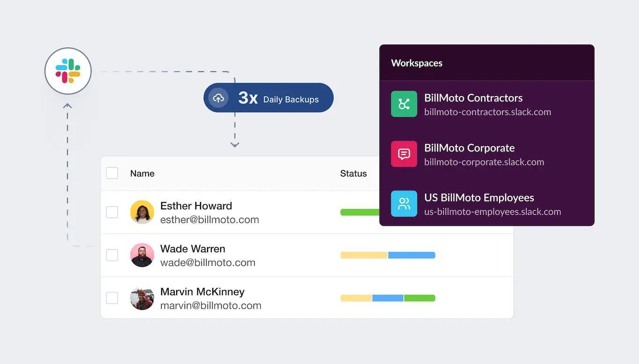Viewport: 639px width, 364px height.
Task: Tick Marvin McKinney's checkbox
Action: [112, 298]
